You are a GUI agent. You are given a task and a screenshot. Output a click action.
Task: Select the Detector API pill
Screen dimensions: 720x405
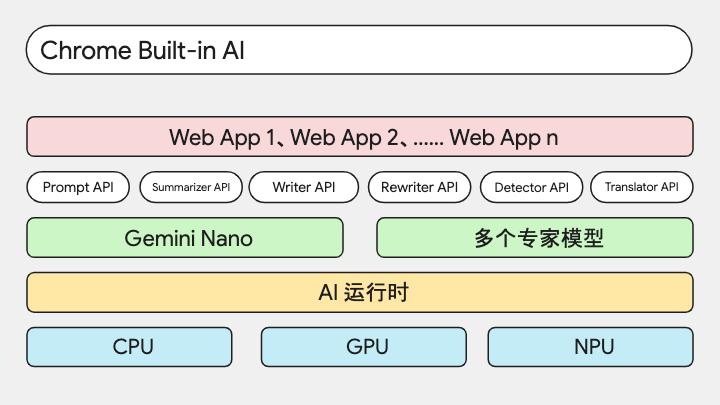531,187
